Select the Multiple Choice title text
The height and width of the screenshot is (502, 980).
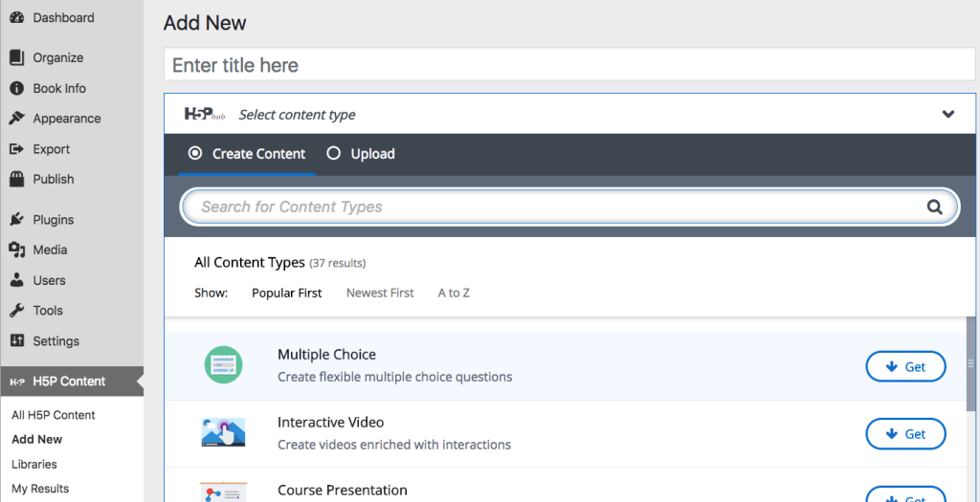click(327, 355)
